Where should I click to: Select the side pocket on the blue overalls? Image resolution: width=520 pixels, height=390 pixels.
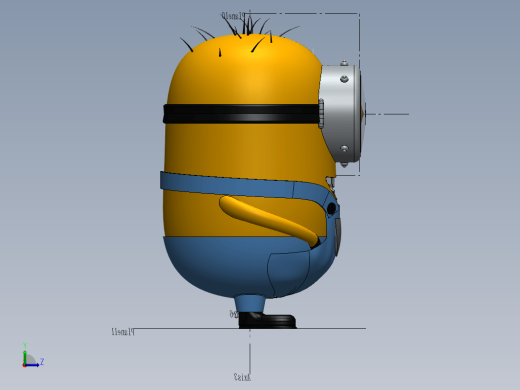289,274
